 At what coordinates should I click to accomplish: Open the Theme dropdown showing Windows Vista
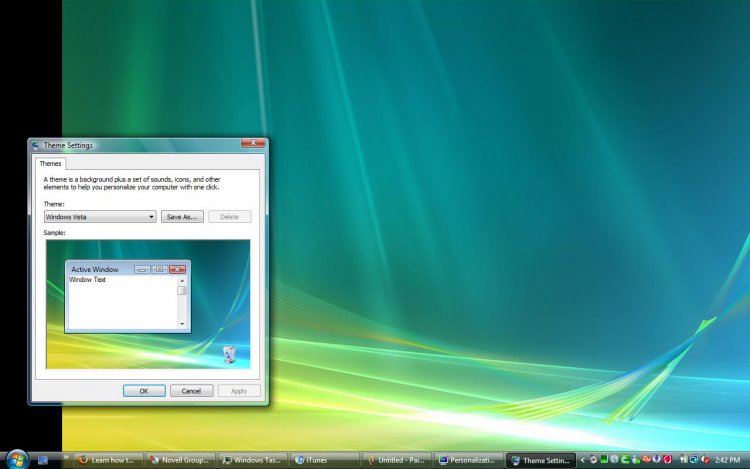[x=100, y=217]
